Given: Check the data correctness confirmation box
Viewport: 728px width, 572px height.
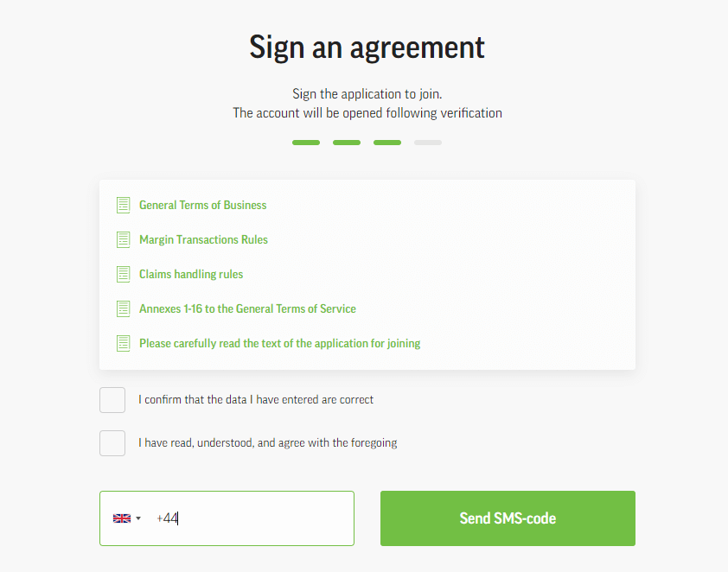Looking at the screenshot, I should pos(112,400).
